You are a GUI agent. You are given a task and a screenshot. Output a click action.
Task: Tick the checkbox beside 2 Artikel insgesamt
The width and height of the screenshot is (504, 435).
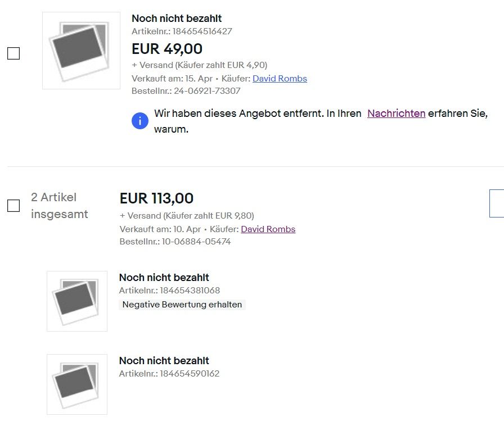(13, 206)
